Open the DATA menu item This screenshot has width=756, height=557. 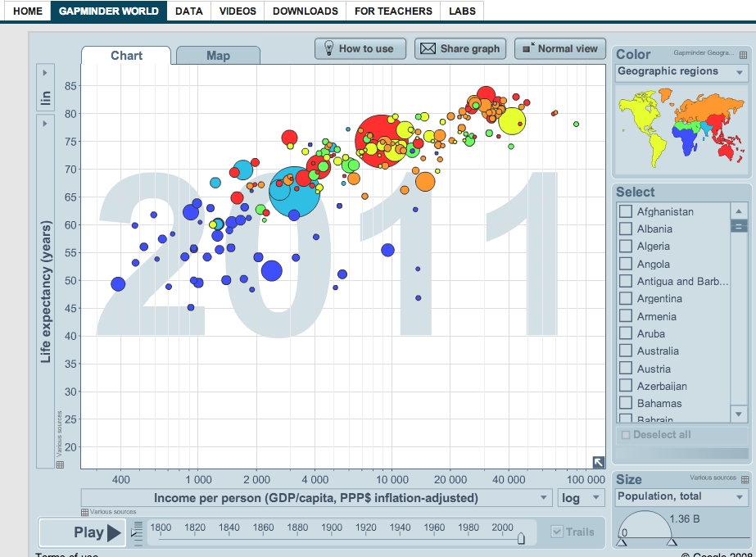click(189, 11)
